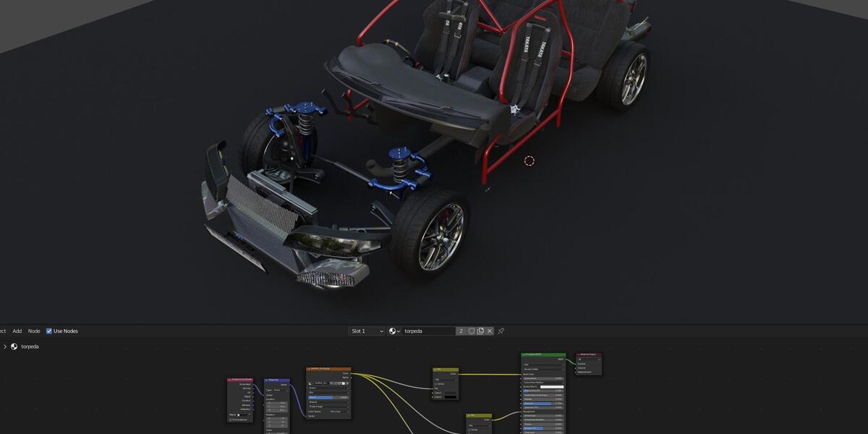Click the material user count 2
Screen dimensions: 868x434
click(461, 331)
